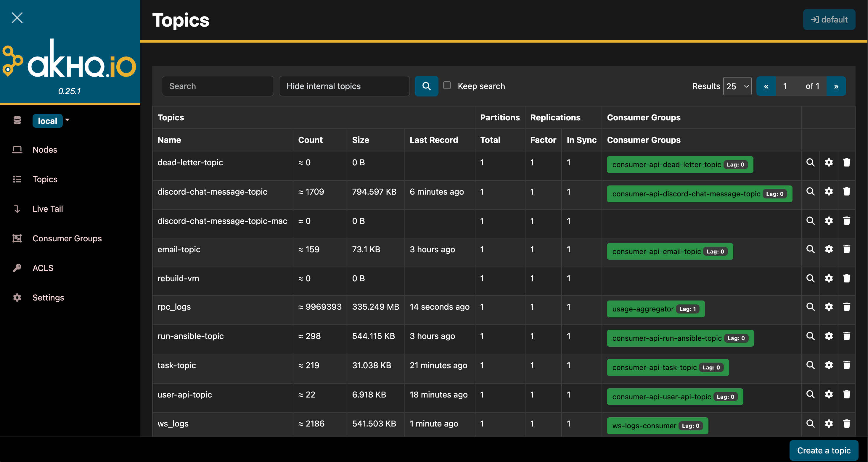Select the Live Tail sidebar icon
This screenshot has width=868, height=462.
tap(17, 209)
